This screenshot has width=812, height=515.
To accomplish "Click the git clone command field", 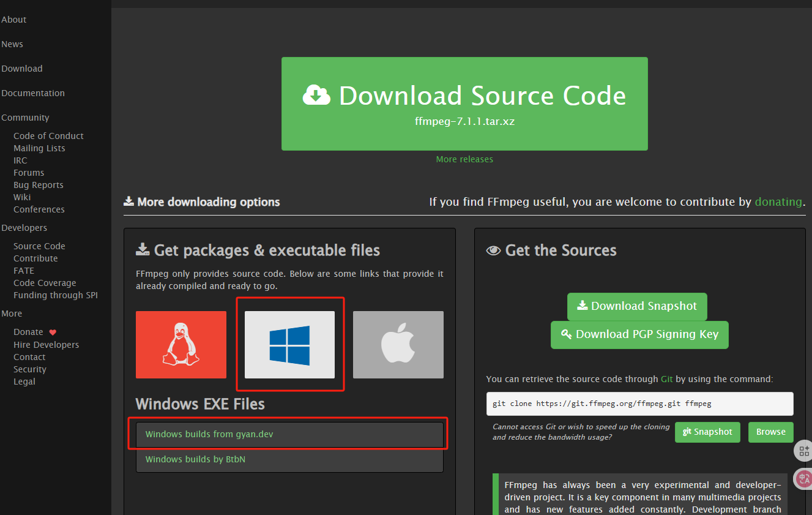I will point(639,404).
